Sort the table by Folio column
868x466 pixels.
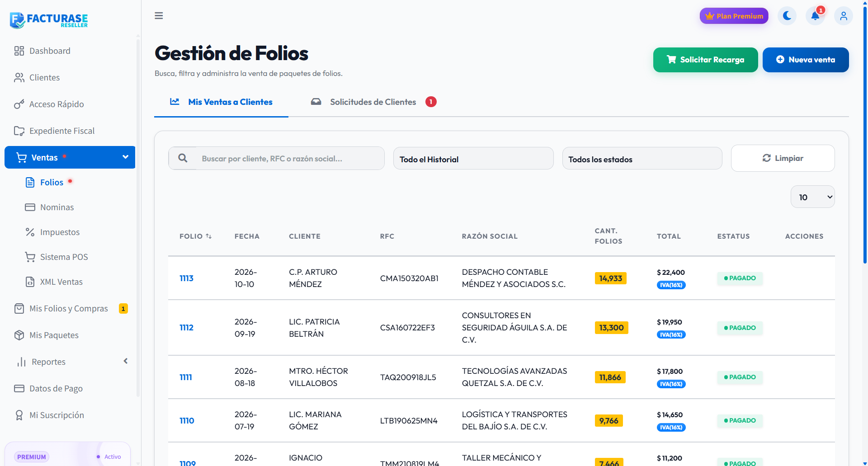195,236
